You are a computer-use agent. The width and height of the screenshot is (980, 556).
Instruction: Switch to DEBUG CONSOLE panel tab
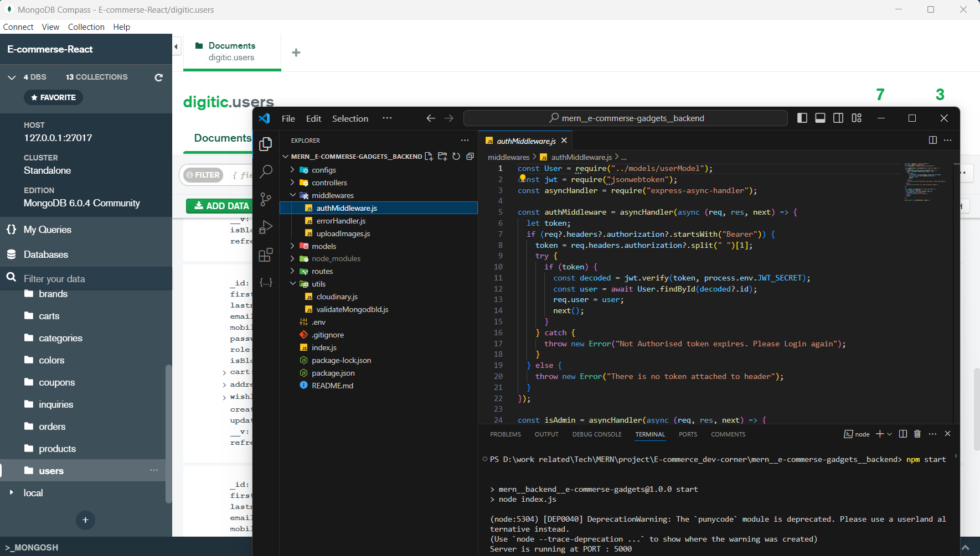pos(597,434)
